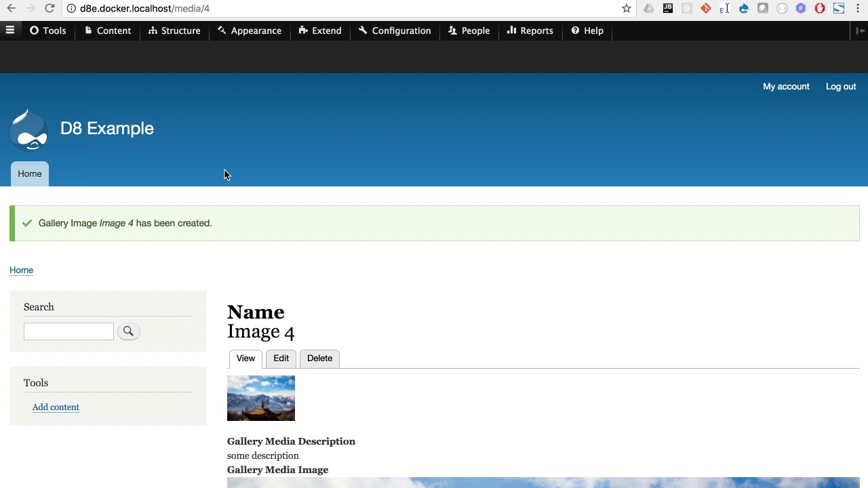Screen dimensions: 868x488
Task: Click the purple E text-cursor extension icon
Action: 725,8
